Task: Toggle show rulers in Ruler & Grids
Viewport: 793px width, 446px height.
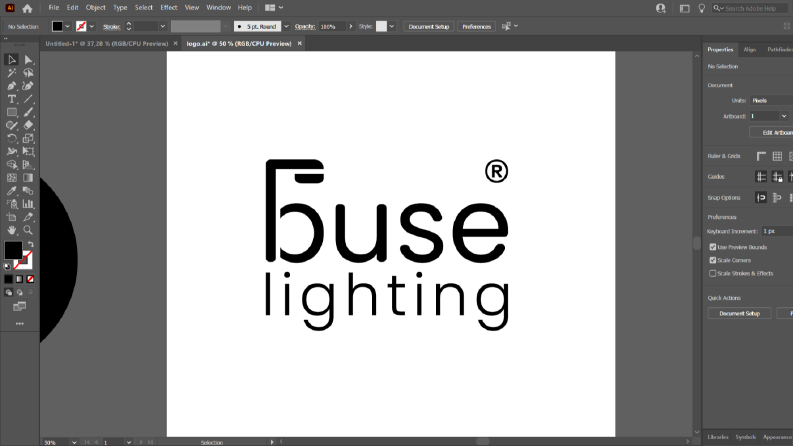Action: click(761, 156)
